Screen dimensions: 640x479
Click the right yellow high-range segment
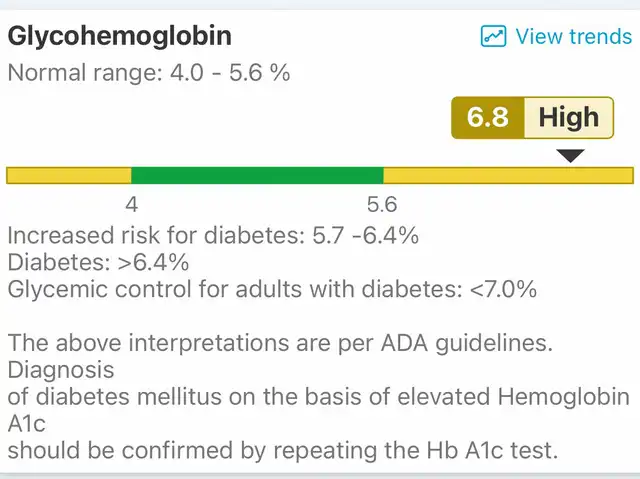[508, 175]
